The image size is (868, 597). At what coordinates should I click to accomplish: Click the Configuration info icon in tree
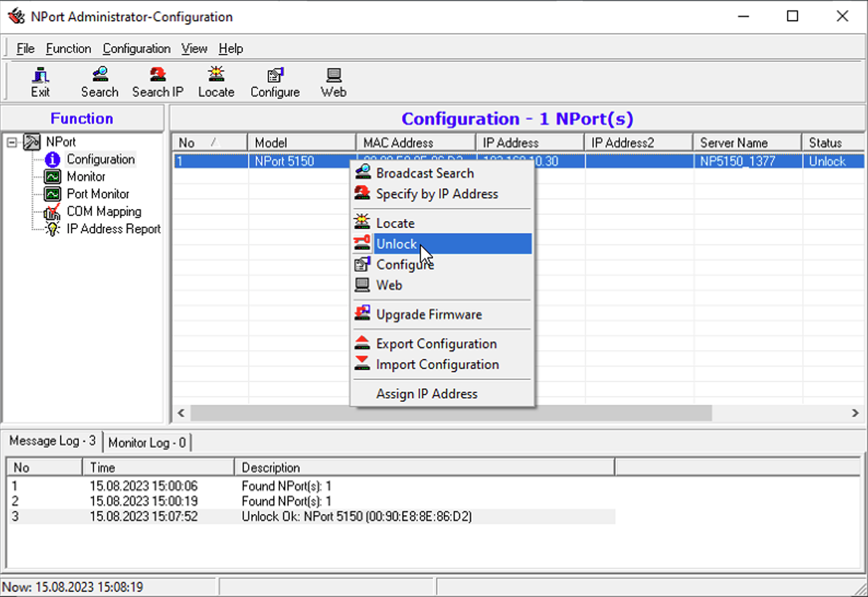[x=52, y=159]
